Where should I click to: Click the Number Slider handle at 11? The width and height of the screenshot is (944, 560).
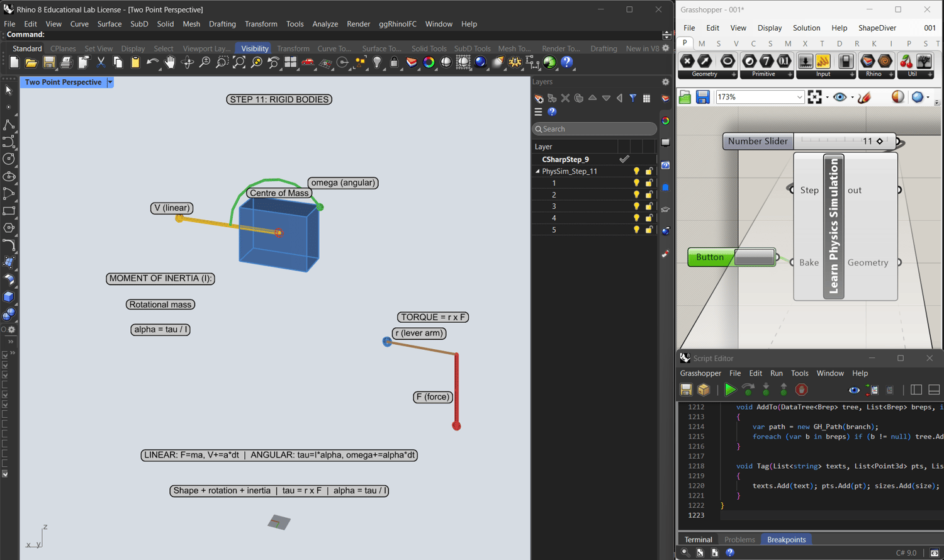[880, 141]
